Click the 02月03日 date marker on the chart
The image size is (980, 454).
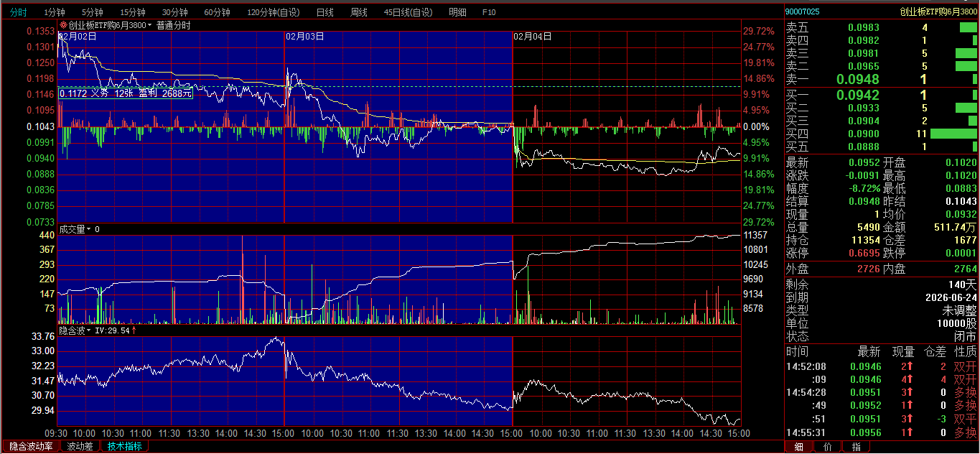pos(304,35)
